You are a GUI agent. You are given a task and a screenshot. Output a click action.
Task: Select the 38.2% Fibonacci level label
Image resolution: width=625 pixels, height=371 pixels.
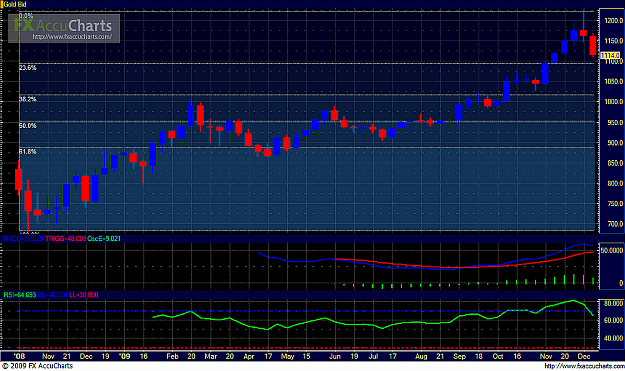click(x=28, y=99)
